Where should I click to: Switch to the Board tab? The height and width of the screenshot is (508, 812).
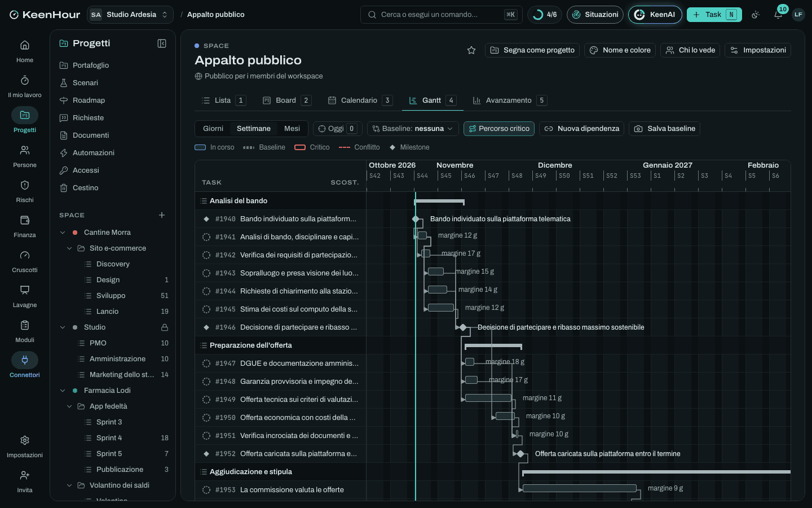(286, 100)
